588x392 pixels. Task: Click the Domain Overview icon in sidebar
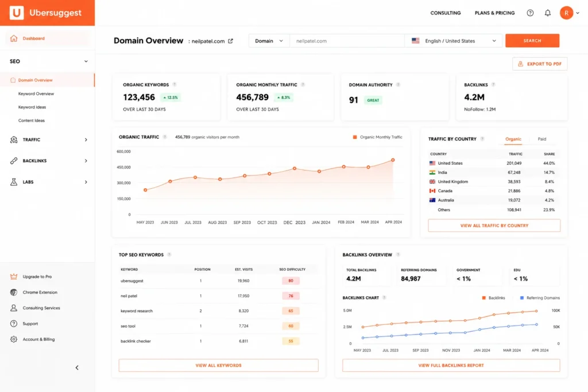13,80
